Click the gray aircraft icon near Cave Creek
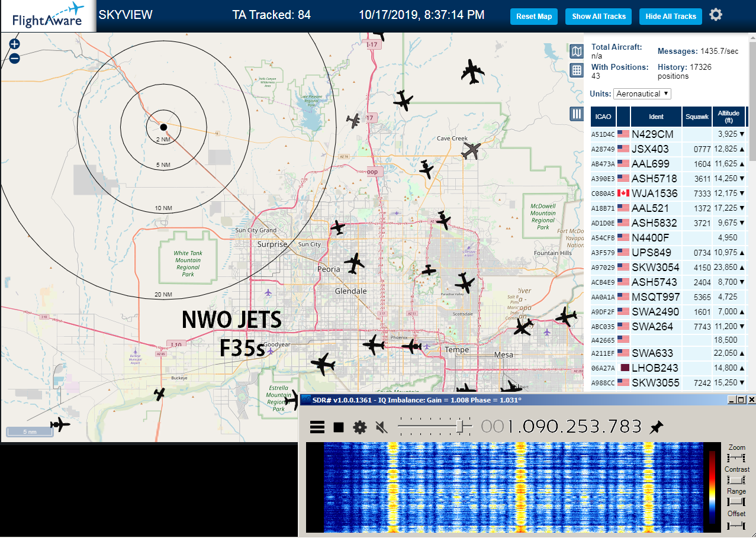The height and width of the screenshot is (538, 756). pos(472,150)
